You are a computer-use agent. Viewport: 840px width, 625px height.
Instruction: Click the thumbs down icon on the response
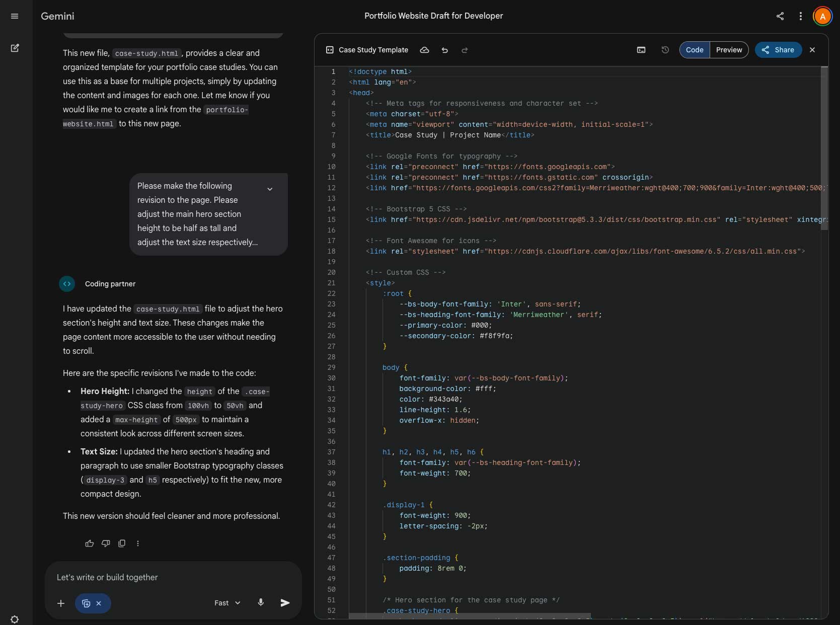tap(106, 543)
